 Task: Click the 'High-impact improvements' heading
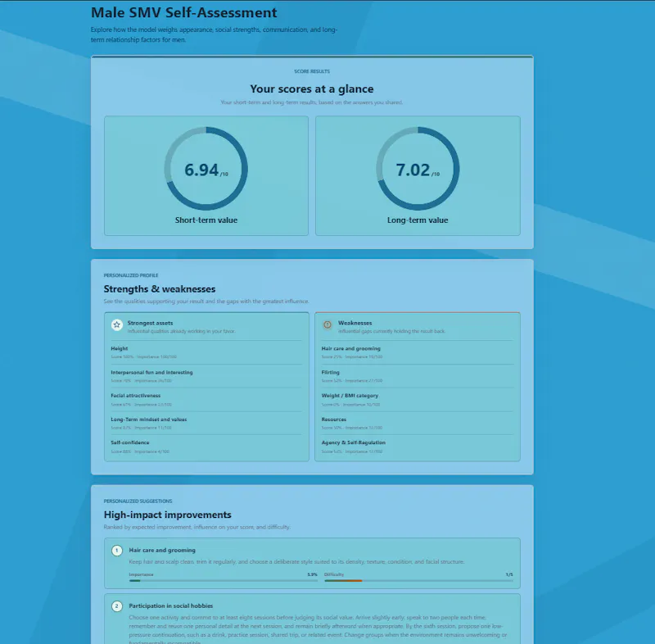coord(168,515)
